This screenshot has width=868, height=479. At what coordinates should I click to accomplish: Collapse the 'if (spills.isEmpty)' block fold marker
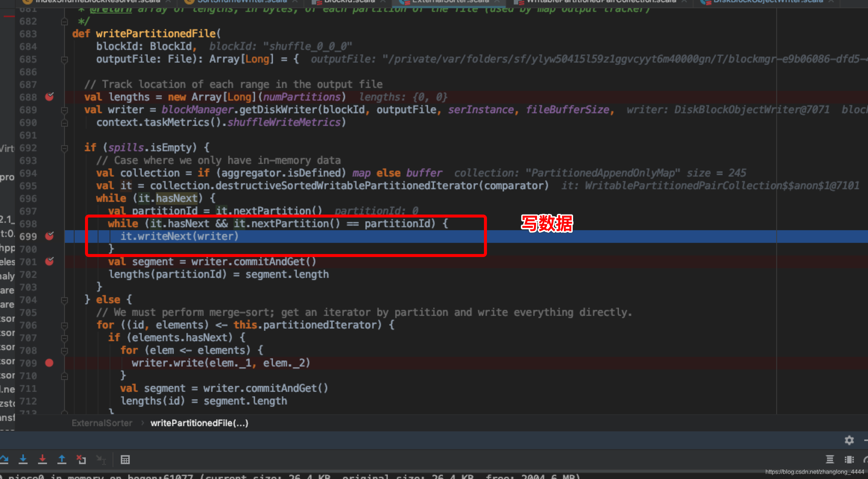point(65,148)
